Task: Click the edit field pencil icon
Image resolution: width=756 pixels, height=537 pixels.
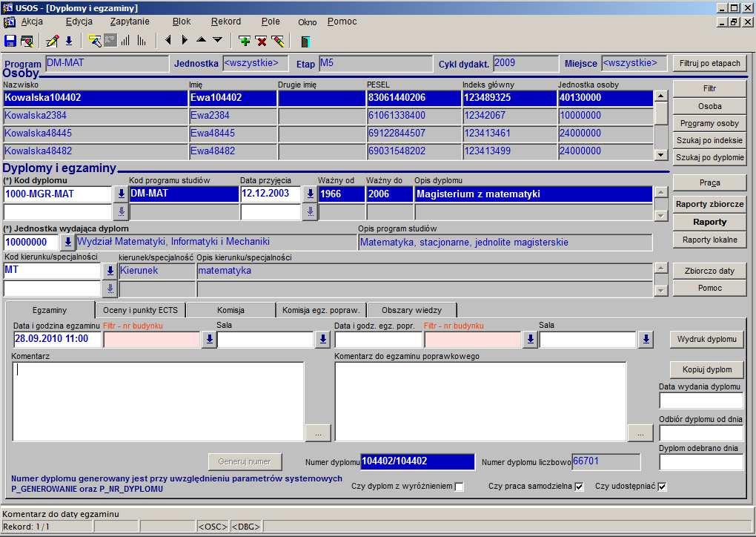Action: tap(52, 41)
